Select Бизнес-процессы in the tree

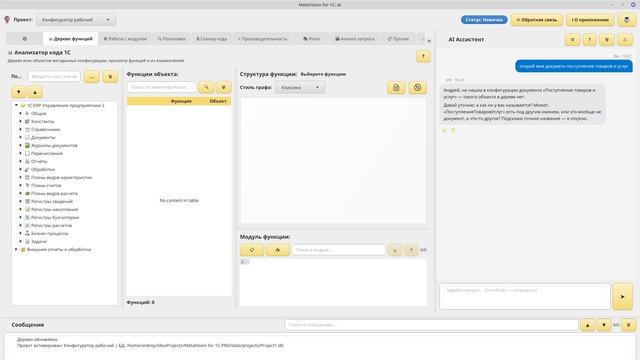pyautogui.click(x=49, y=233)
